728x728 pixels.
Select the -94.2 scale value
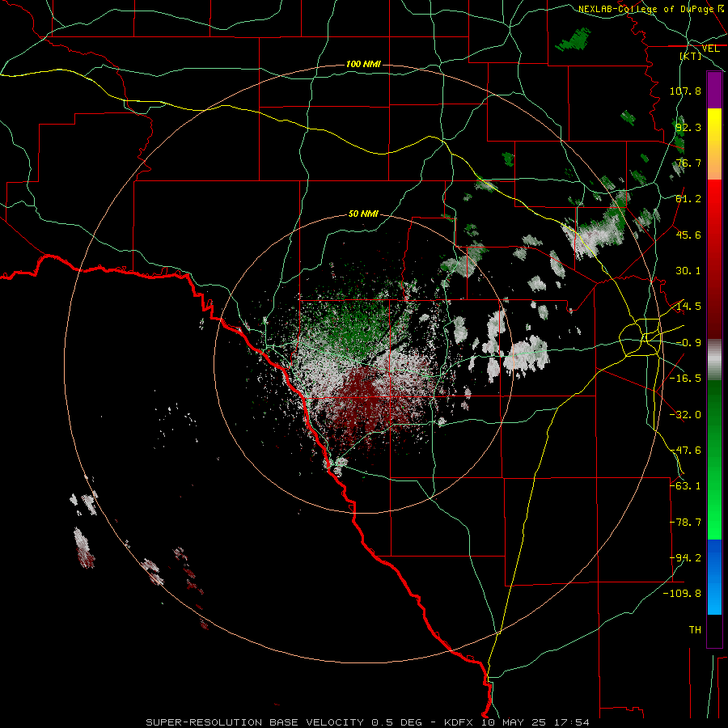point(685,558)
